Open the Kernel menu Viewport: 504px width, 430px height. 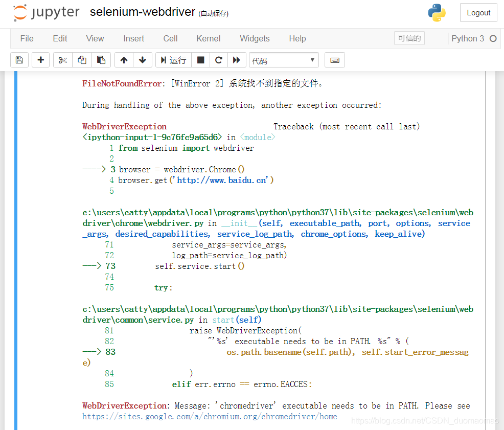(x=208, y=38)
